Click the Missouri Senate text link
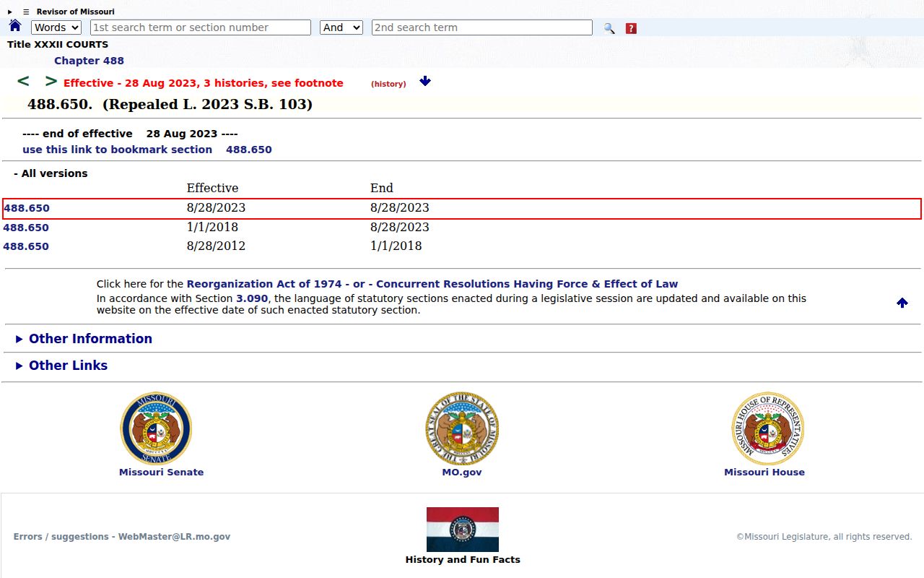The width and height of the screenshot is (924, 578). tap(162, 473)
